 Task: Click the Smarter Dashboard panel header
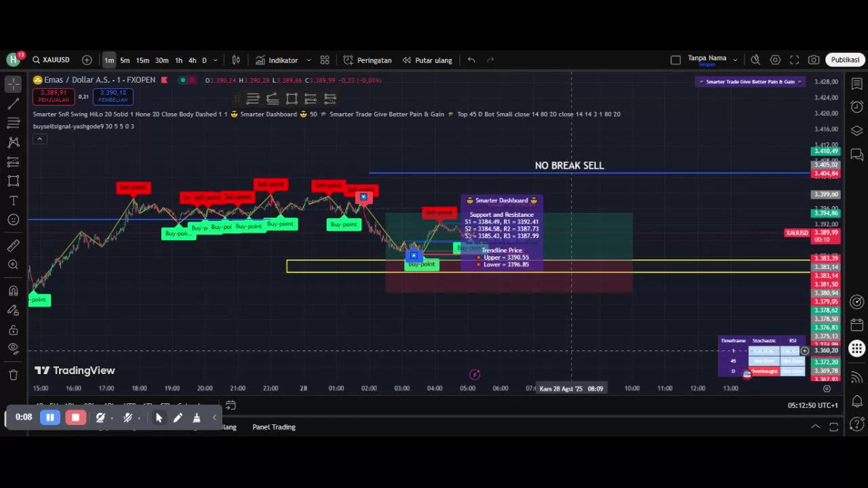(502, 201)
